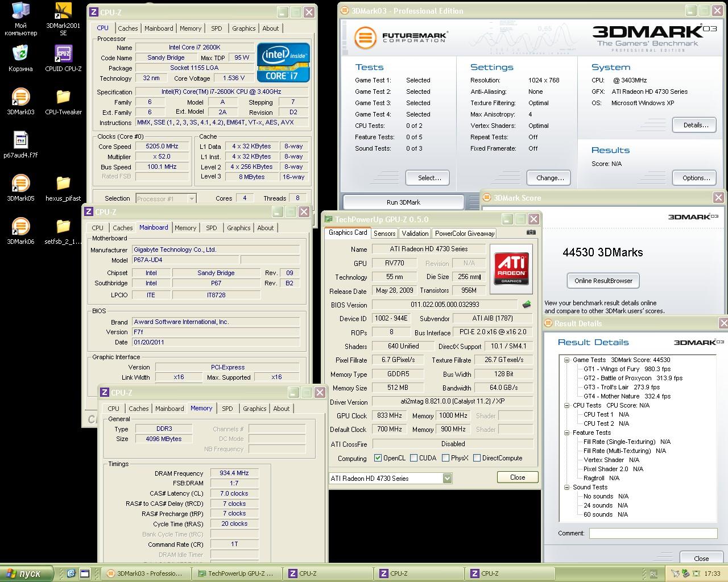Switch to TechPowerUp GPU-Z taskbar button
The height and width of the screenshot is (582, 728).
pyautogui.click(x=236, y=573)
